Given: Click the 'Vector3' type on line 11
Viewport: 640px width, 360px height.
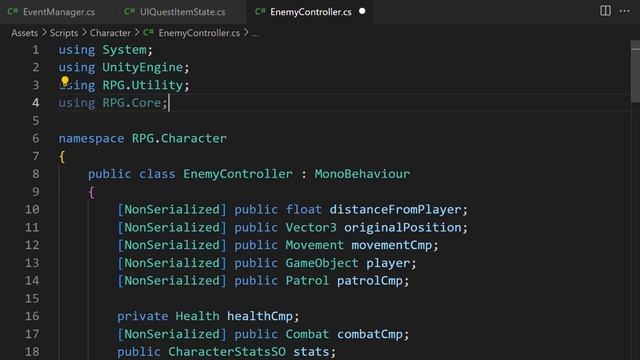Looking at the screenshot, I should tap(311, 227).
